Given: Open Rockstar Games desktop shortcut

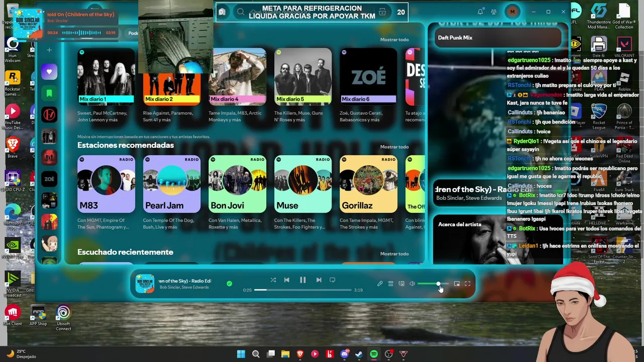Looking at the screenshot, I should [13, 83].
